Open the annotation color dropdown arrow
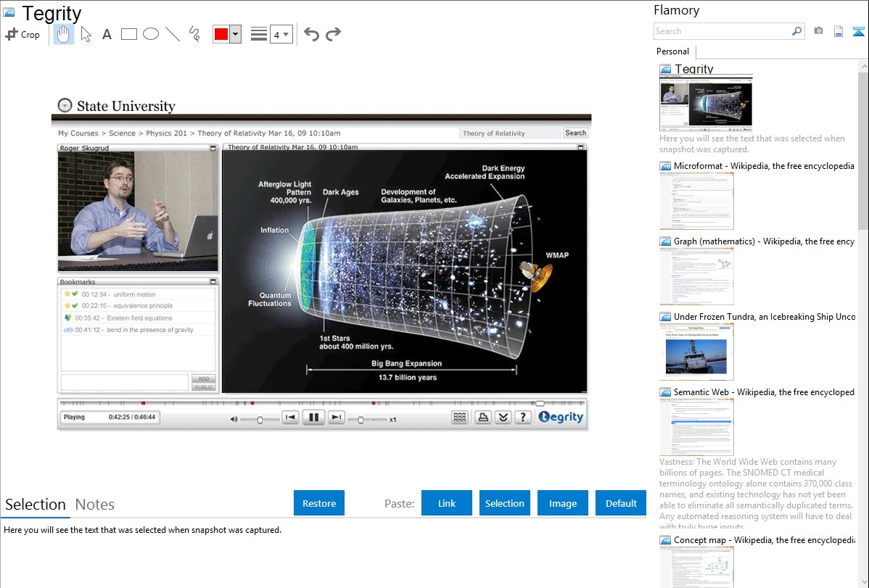 click(x=236, y=34)
